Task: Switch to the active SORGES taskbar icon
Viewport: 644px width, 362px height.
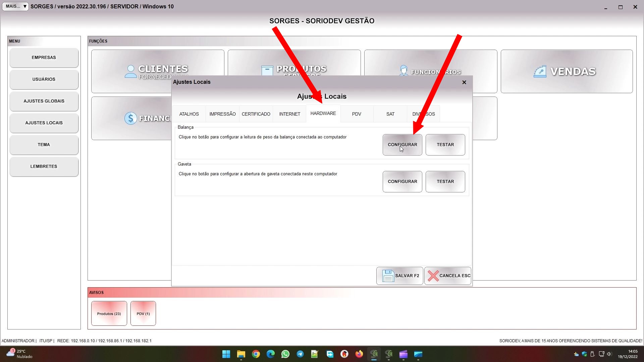Action: point(374,354)
